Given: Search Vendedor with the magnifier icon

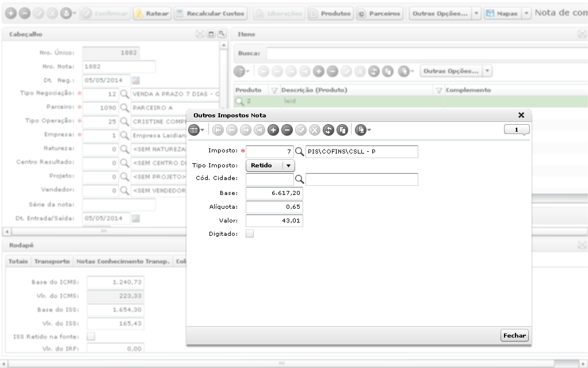Looking at the screenshot, I should (124, 190).
